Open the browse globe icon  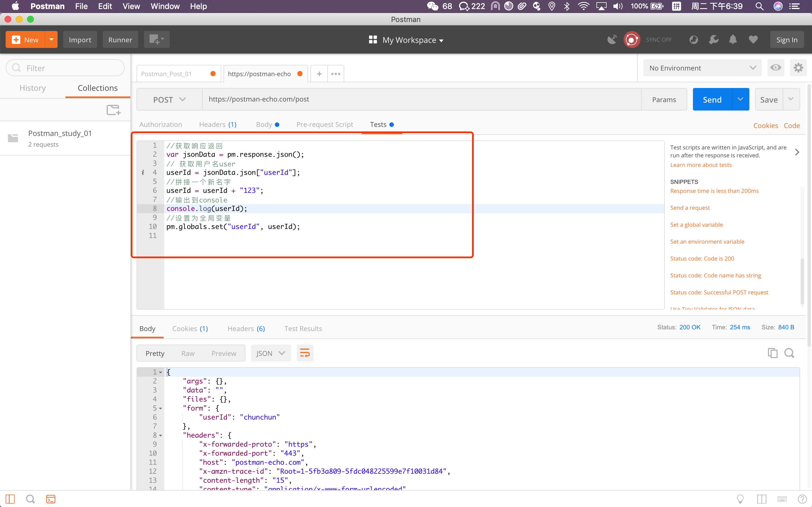(694, 40)
